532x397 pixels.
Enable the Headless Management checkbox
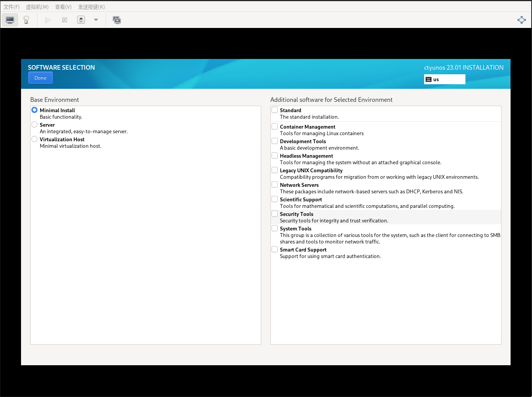(x=275, y=155)
